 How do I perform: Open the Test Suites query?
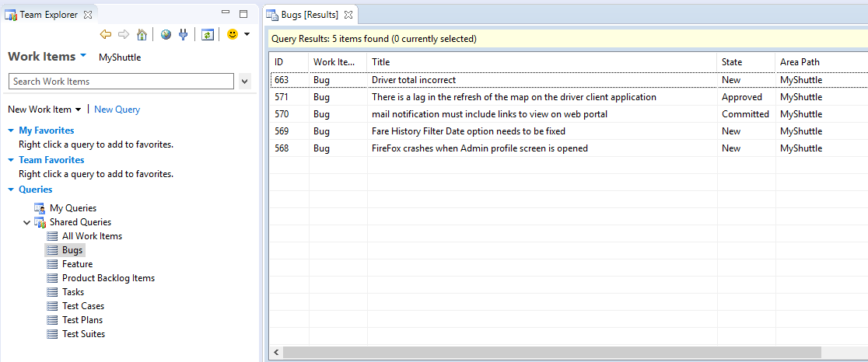point(83,334)
